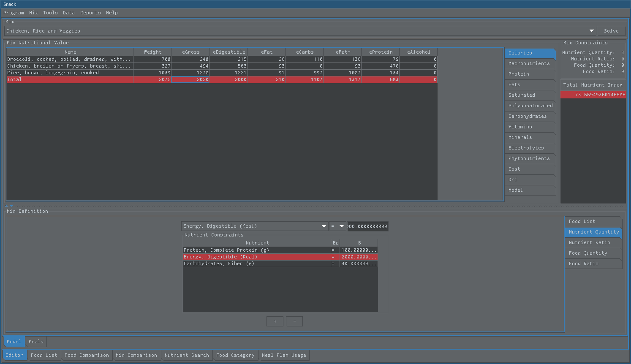Select the Protein, Complete Protein (g) constraint row
This screenshot has width=631, height=364.
(x=280, y=250)
